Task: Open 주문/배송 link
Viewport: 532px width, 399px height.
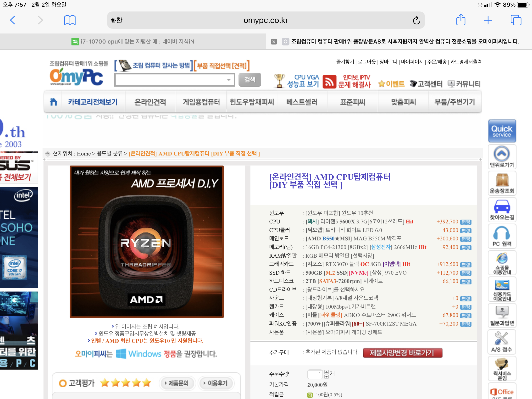Action: [437, 62]
